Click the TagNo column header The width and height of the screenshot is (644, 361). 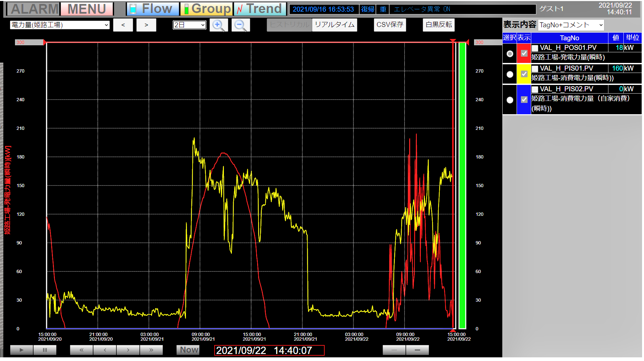[x=569, y=38]
